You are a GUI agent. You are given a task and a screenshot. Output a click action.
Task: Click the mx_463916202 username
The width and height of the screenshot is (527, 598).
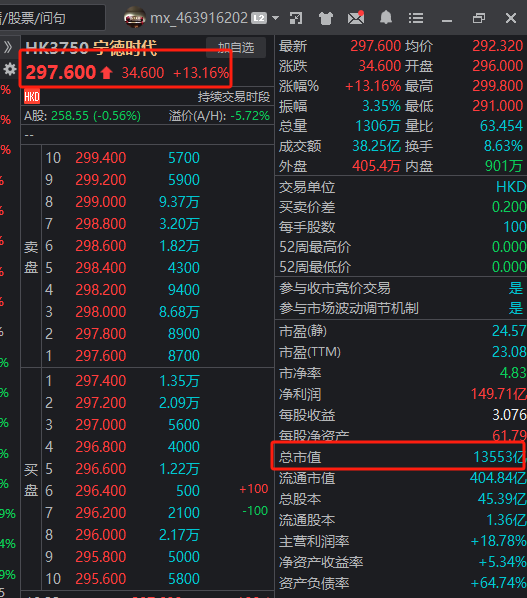pyautogui.click(x=199, y=18)
